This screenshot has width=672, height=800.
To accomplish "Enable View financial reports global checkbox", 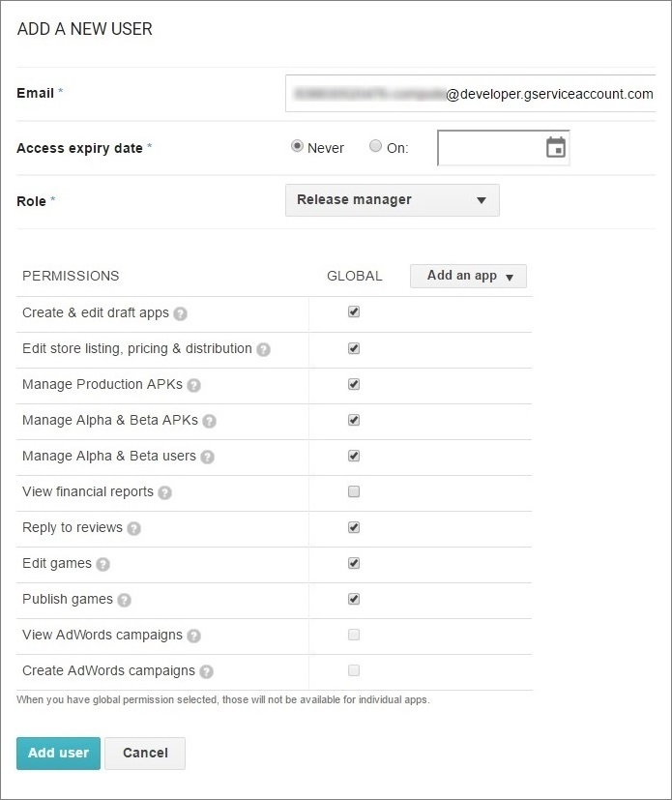I will click(354, 491).
